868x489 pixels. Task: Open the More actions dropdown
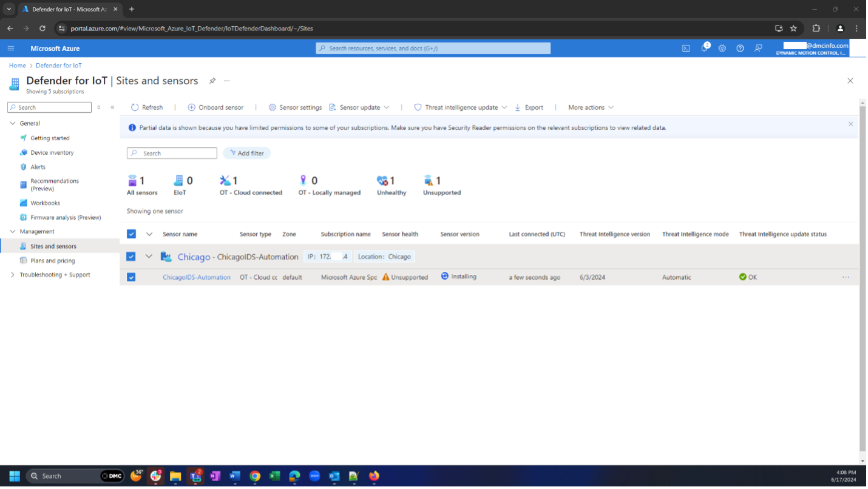pyautogui.click(x=591, y=107)
